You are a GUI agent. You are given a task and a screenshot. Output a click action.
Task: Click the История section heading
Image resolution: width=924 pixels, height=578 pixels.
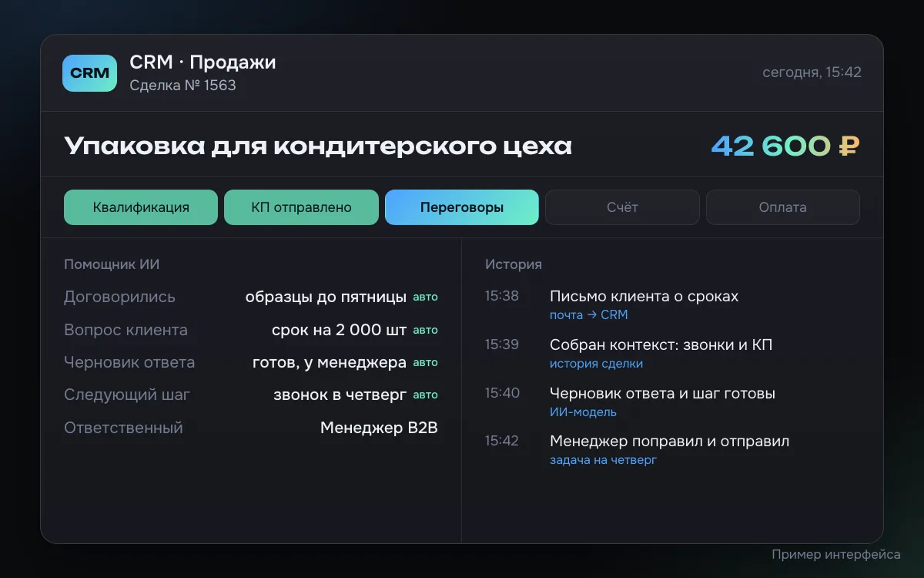click(514, 264)
